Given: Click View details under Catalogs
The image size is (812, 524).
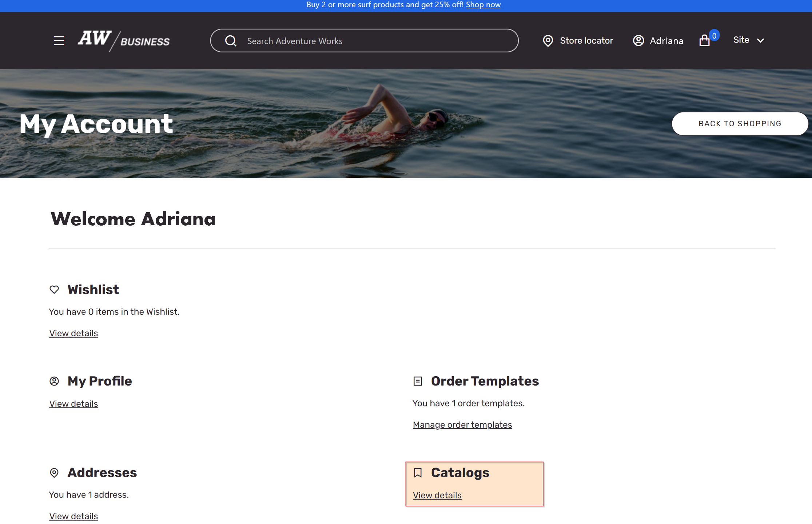Looking at the screenshot, I should [437, 495].
